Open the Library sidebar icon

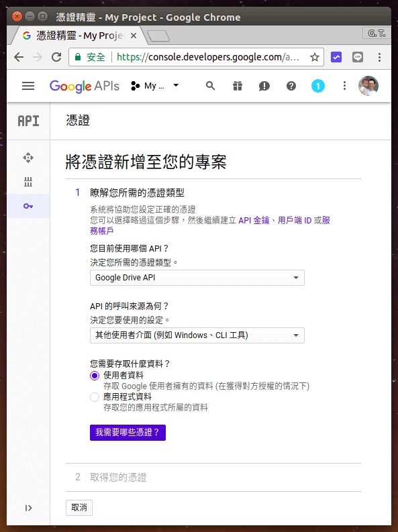coord(28,182)
